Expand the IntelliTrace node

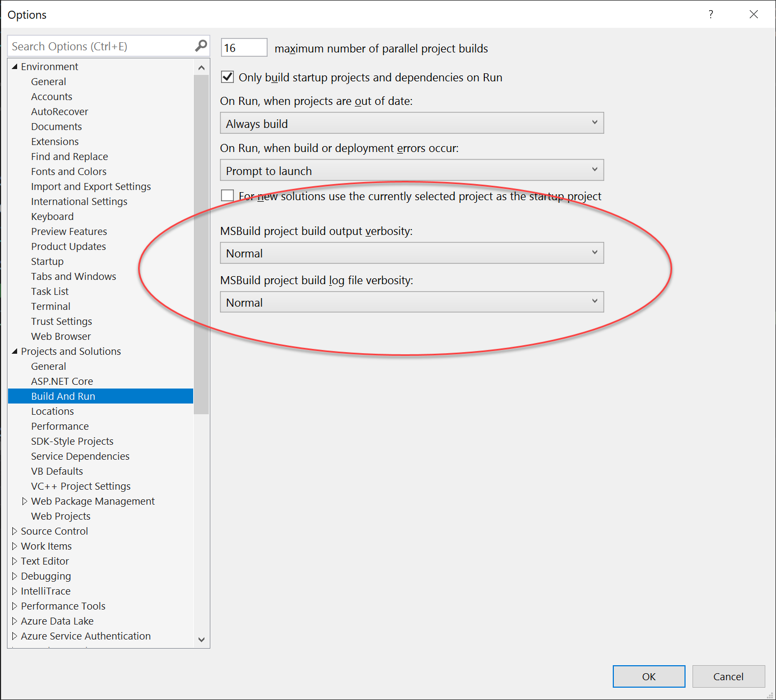14,591
